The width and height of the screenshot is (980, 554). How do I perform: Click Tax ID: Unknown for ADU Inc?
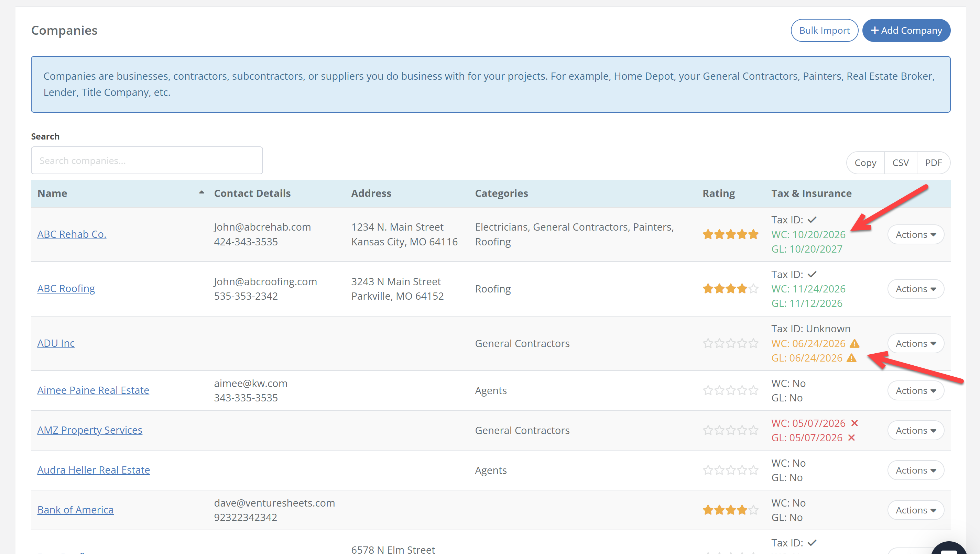click(x=810, y=329)
